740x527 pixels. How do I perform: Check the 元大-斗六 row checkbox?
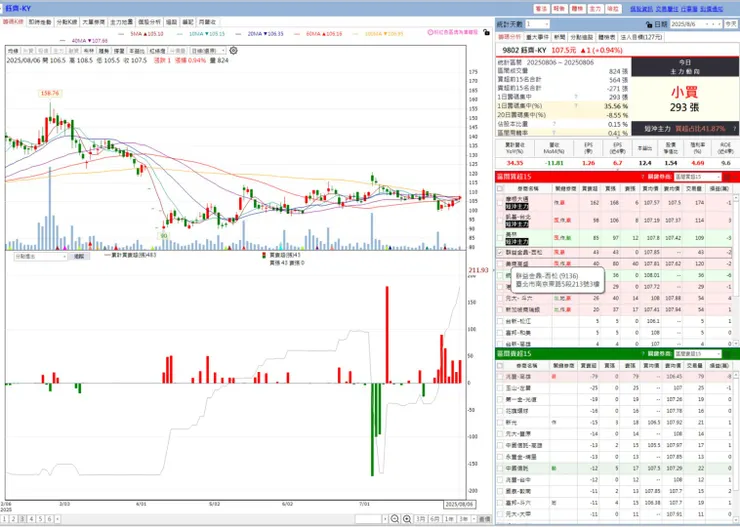[x=500, y=298]
